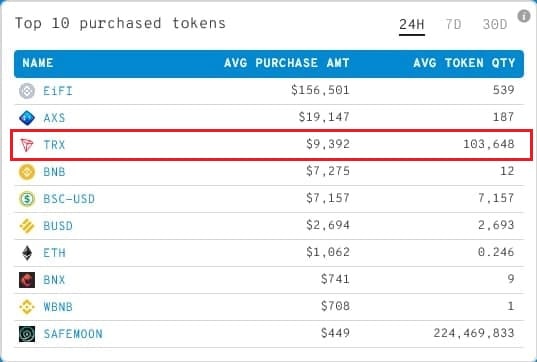Click the AXS token icon
The height and width of the screenshot is (362, 537).
tap(27, 118)
